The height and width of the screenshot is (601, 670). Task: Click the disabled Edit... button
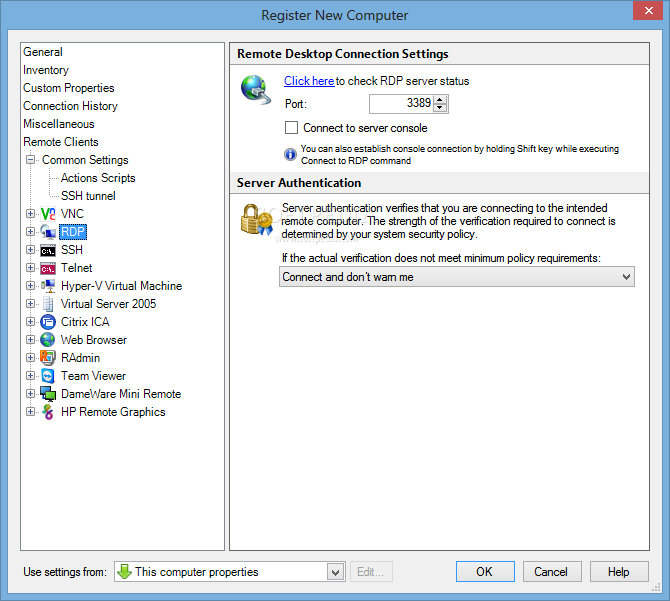point(371,572)
